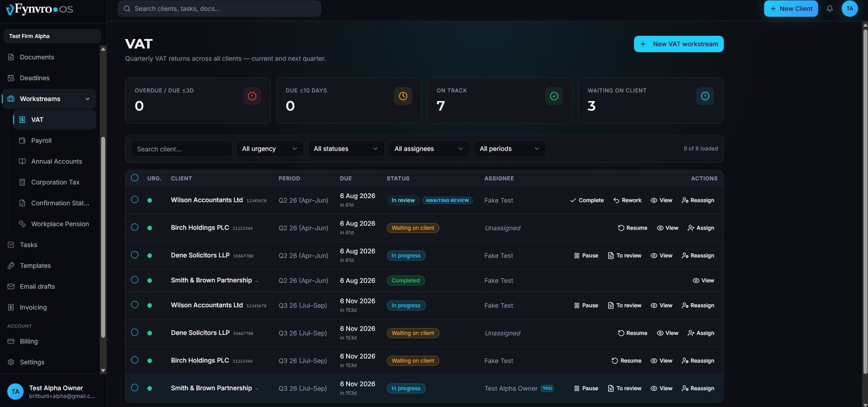Open the Payroll workstream
The image size is (868, 407).
point(54,141)
